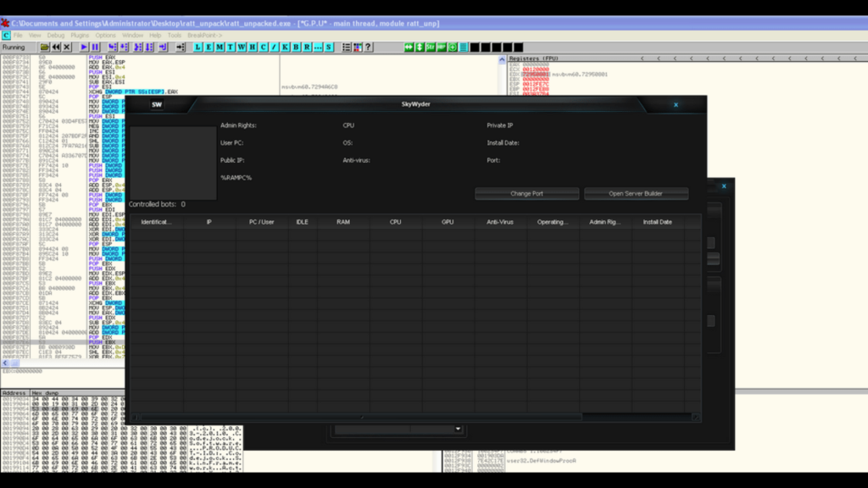Screen dimensions: 868x488
Task: Run the program with the play icon
Action: tap(84, 47)
